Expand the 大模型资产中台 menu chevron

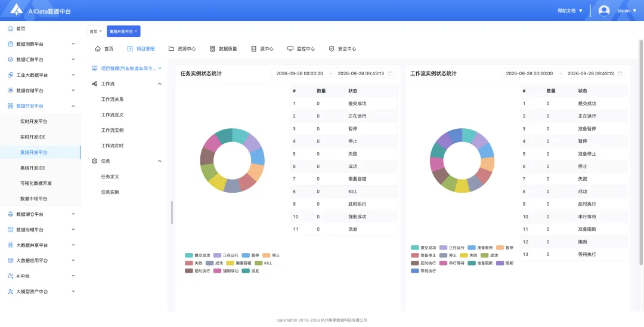tap(73, 292)
